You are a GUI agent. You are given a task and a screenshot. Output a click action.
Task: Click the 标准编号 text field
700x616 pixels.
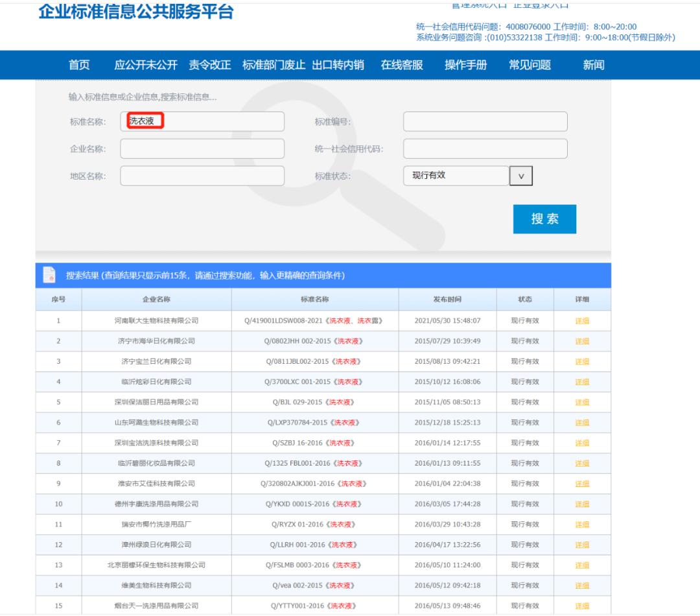click(485, 121)
